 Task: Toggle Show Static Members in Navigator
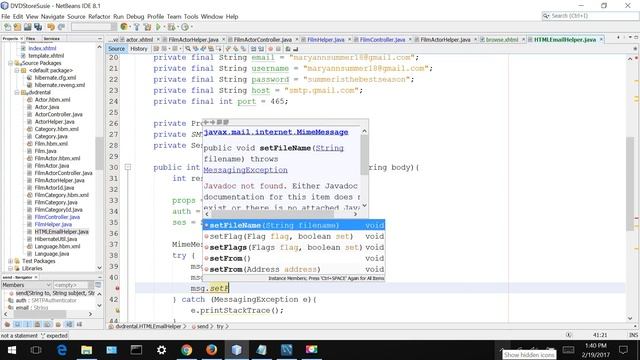(28, 324)
